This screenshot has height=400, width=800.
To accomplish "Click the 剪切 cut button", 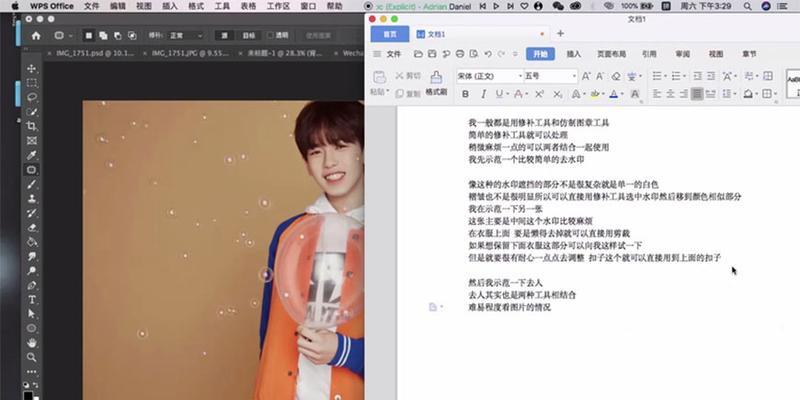I will pyautogui.click(x=408, y=76).
